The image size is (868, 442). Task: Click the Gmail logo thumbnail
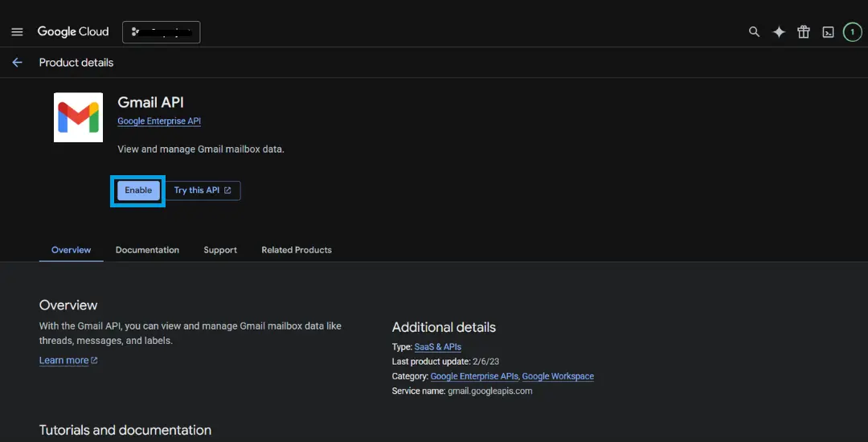tap(78, 117)
